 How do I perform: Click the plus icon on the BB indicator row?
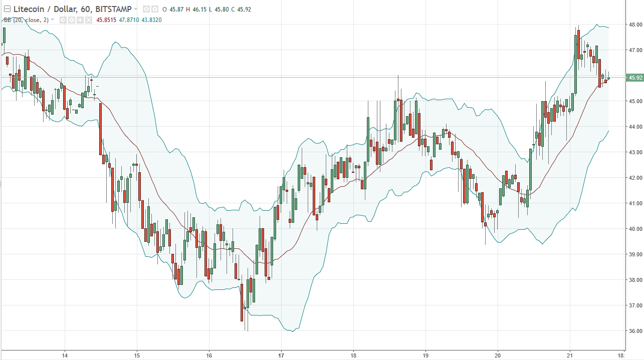click(80, 20)
